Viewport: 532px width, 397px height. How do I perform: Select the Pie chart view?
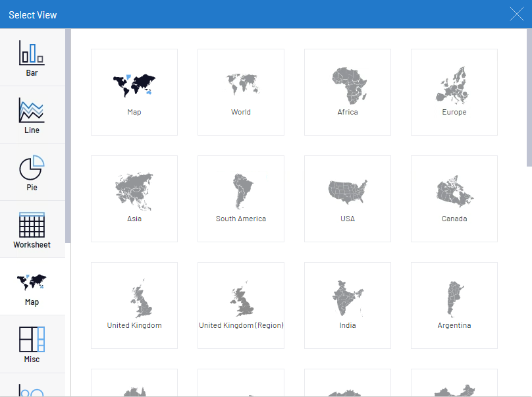coord(32,172)
